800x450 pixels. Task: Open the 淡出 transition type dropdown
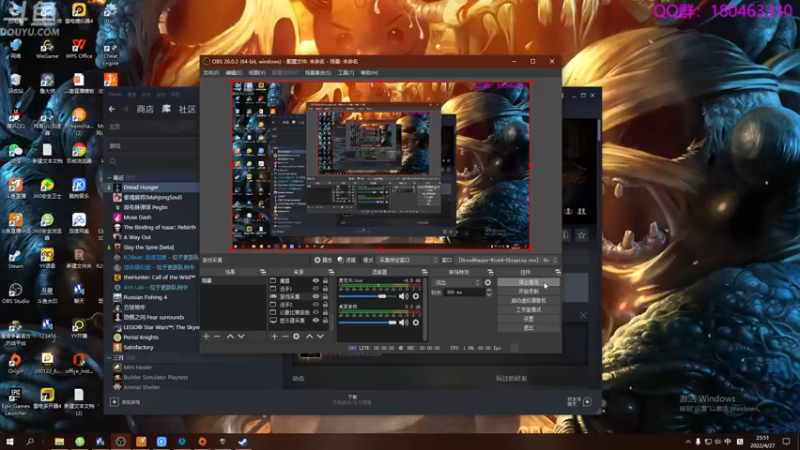[x=457, y=282]
